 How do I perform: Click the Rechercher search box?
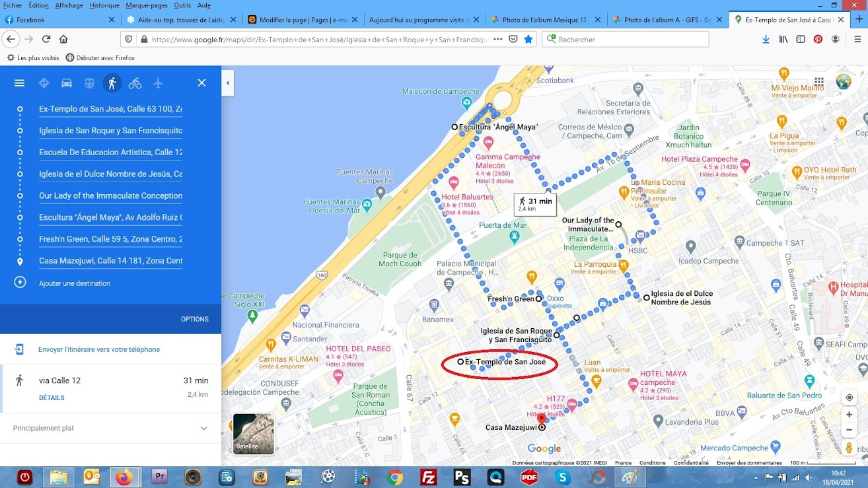point(626,40)
